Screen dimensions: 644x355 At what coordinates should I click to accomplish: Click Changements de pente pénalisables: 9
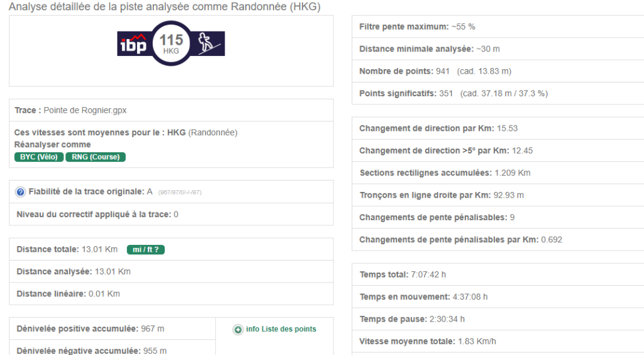point(437,217)
